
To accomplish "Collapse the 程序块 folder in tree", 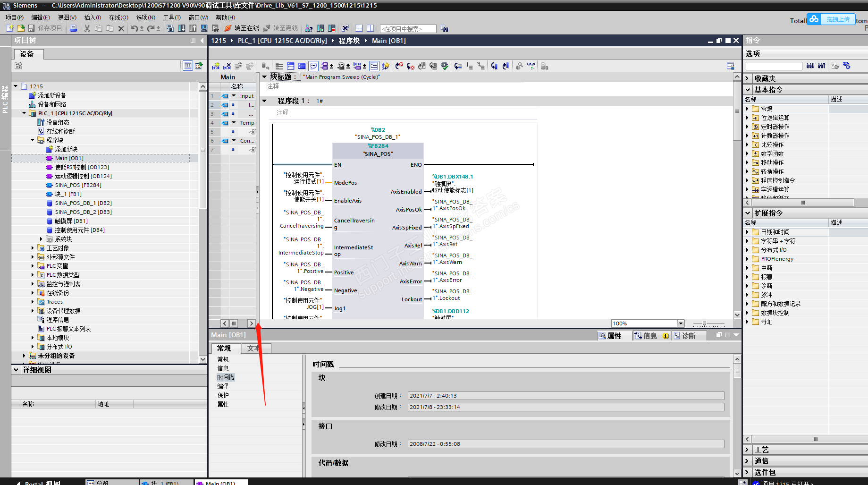I will pos(33,140).
